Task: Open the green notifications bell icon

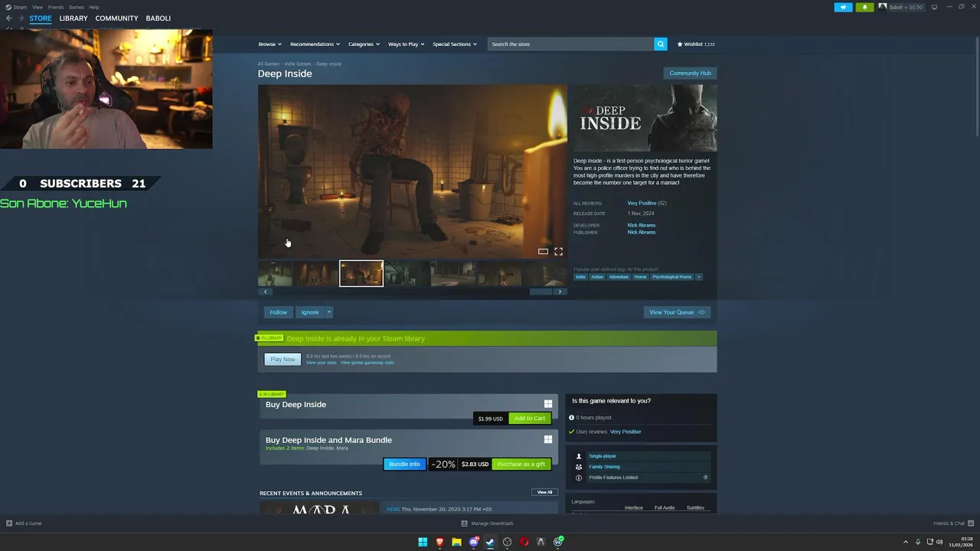Action: click(864, 7)
